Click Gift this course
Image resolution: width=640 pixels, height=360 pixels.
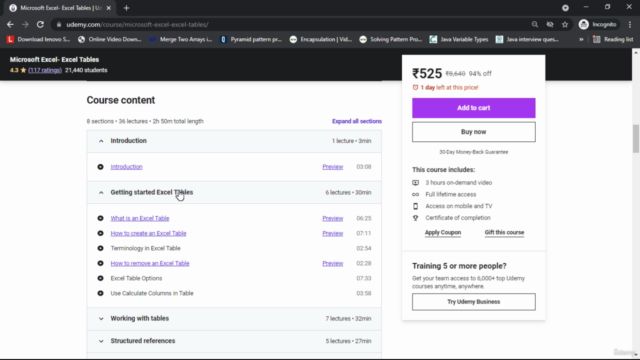[x=504, y=232]
